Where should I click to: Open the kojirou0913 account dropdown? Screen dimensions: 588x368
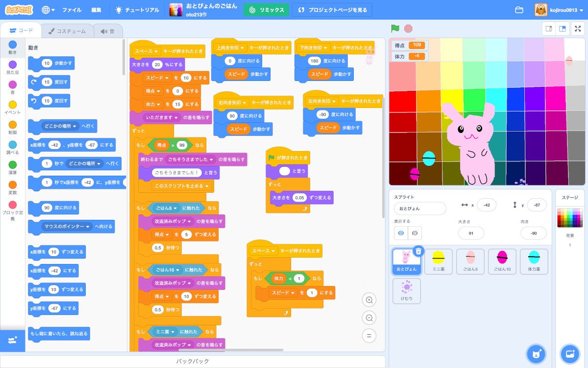point(563,9)
